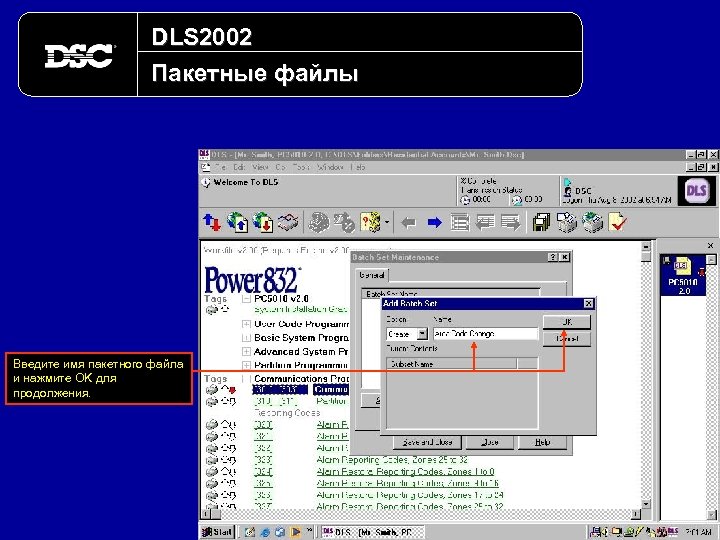This screenshot has height=540, width=720.
Task: Click the Subset Name column header
Action: (452, 364)
